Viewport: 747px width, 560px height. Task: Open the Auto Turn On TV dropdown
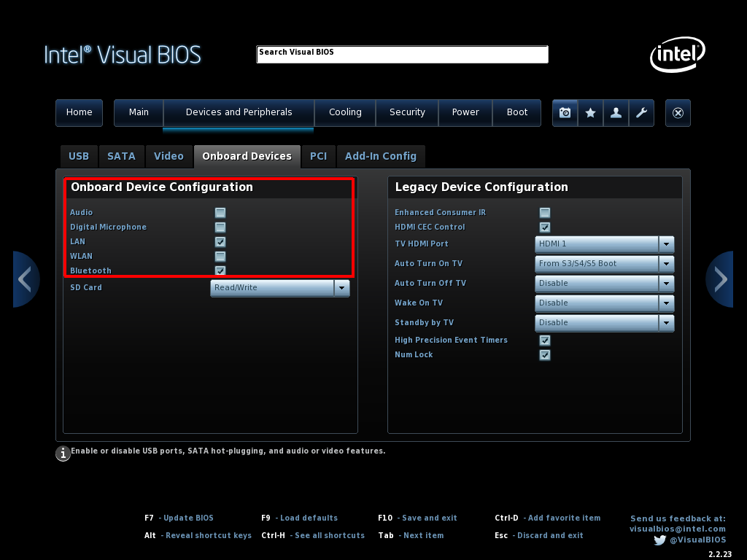tap(605, 263)
